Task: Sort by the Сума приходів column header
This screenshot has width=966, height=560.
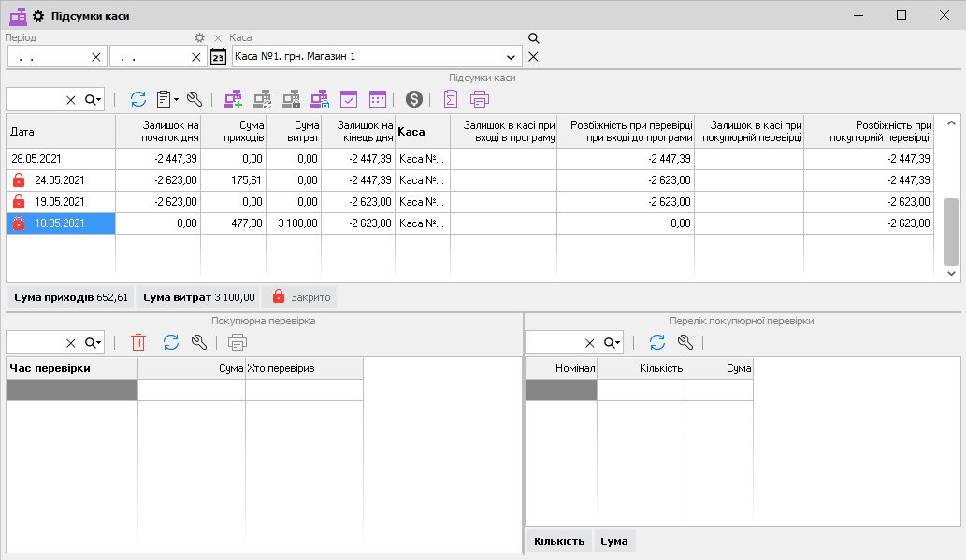Action: pos(234,132)
